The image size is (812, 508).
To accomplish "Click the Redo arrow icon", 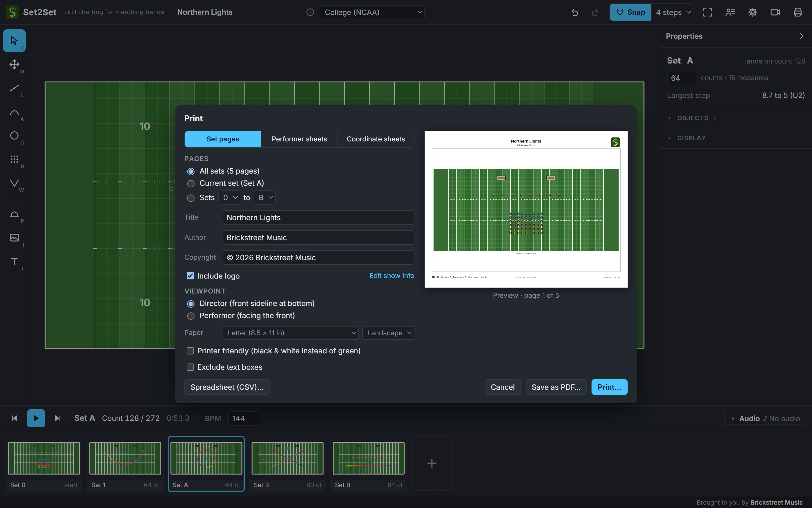I will [x=595, y=12].
